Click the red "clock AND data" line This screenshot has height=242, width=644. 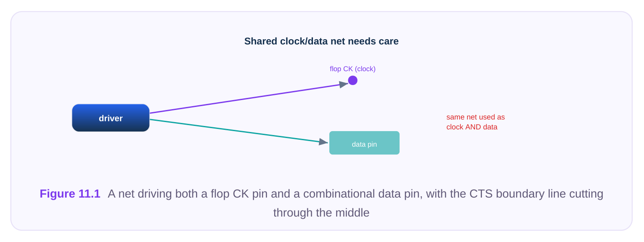[x=472, y=127]
